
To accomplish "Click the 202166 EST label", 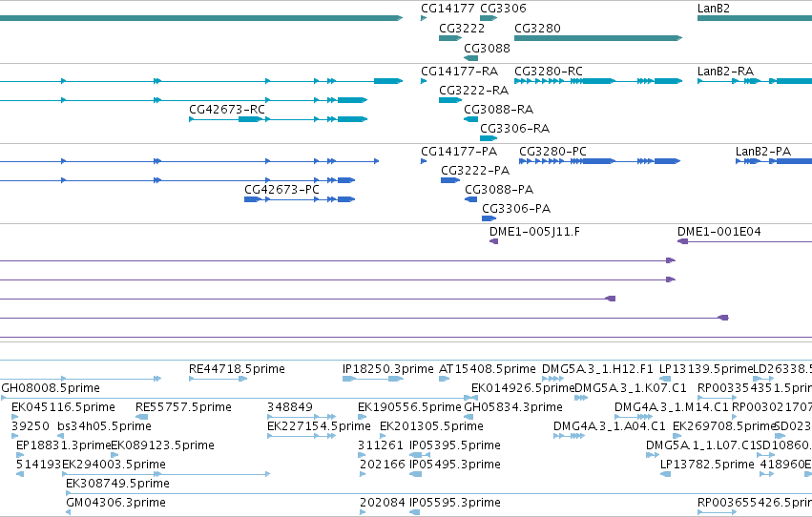I will (383, 465).
